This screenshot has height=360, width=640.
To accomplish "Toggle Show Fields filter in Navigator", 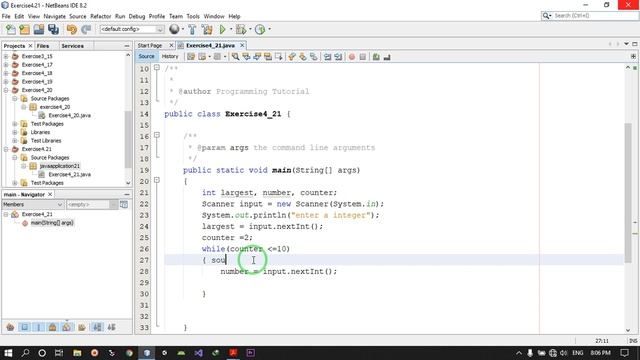I will 24,327.
